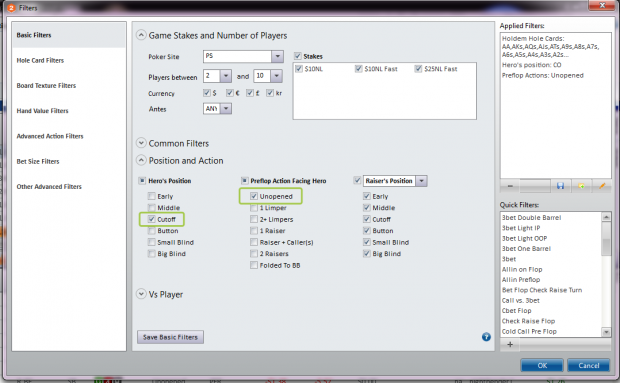
Task: Open the minimum players dropdown
Action: 226,76
